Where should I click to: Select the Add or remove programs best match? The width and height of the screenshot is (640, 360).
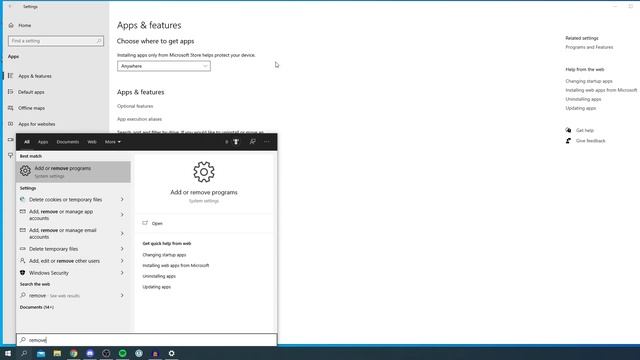click(73, 172)
